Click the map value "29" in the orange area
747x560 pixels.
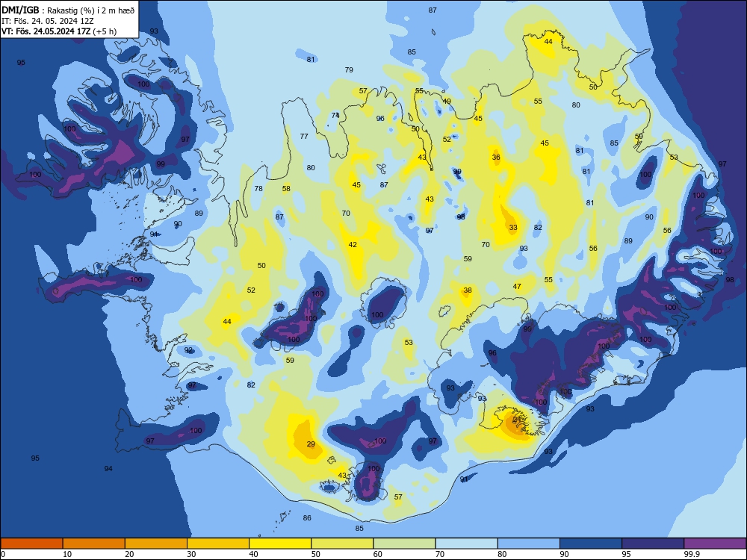pos(311,444)
